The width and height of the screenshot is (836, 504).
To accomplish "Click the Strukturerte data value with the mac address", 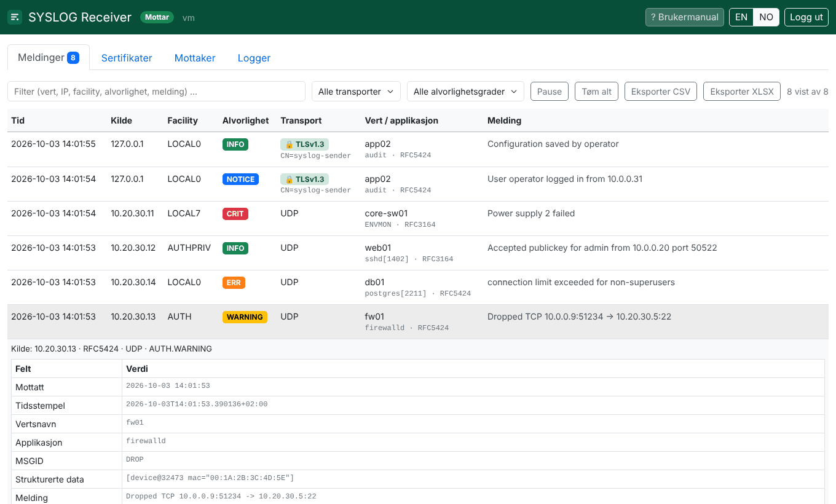I will pos(210,478).
